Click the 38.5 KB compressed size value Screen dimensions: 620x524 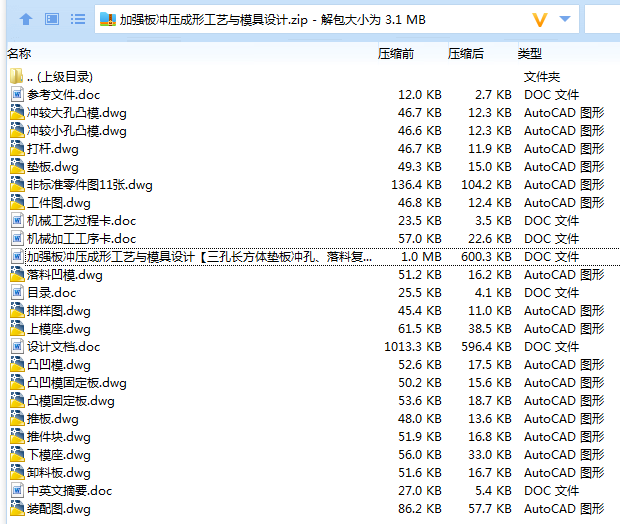click(490, 329)
